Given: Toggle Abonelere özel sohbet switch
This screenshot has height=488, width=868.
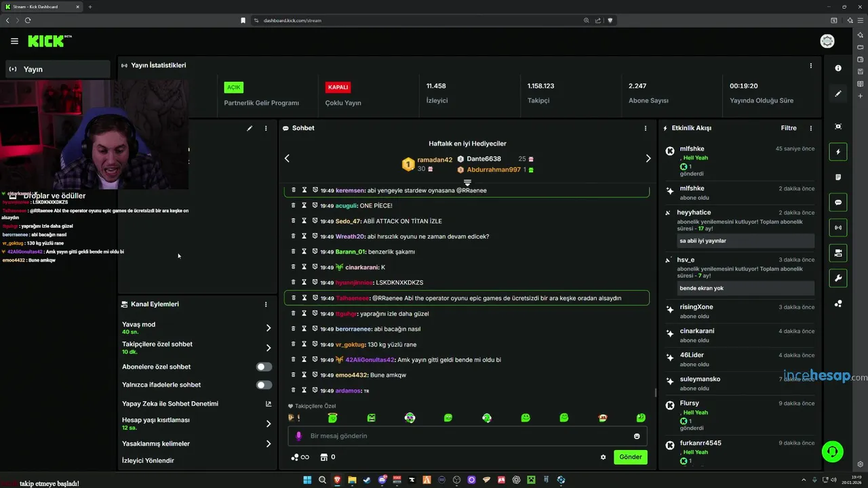Looking at the screenshot, I should pyautogui.click(x=264, y=367).
